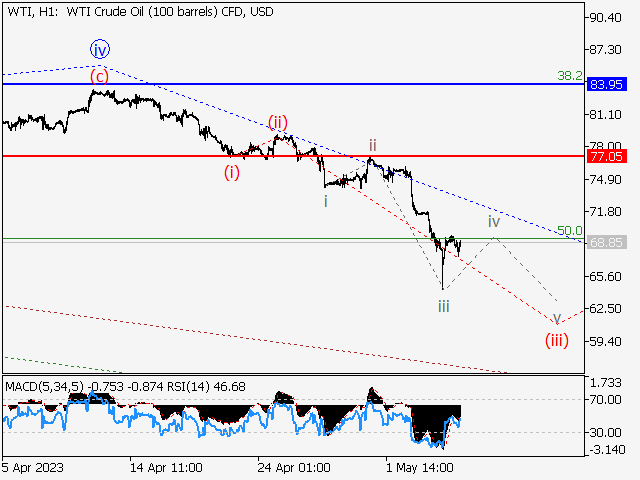Click the 24 Apr 01:00 time axis label
640x480 pixels.
tap(294, 467)
